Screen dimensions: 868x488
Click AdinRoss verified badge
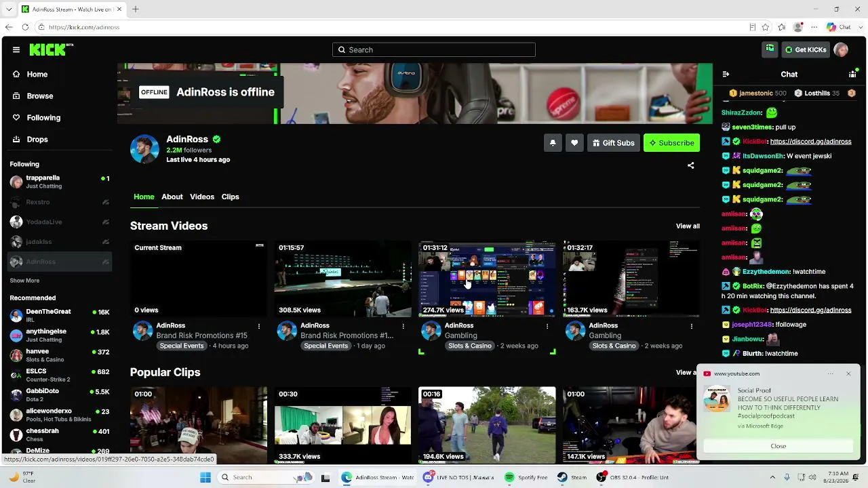(216, 139)
